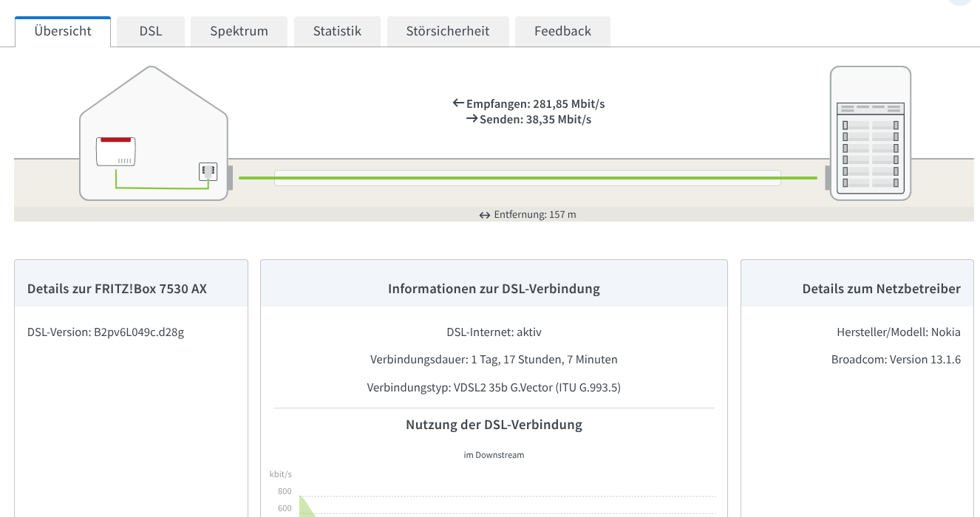Screen dimensions: 980x517
Task: Click the green DSL line between house and cabinet
Action: coord(527,178)
